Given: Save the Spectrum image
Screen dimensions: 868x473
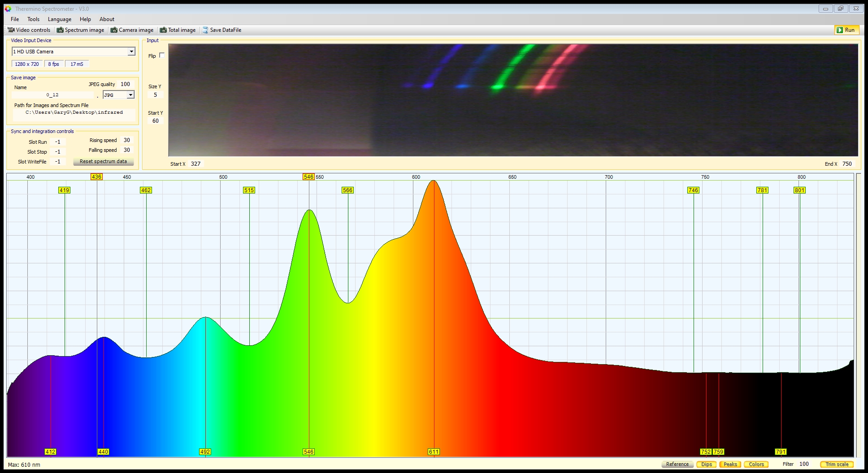Looking at the screenshot, I should point(81,30).
